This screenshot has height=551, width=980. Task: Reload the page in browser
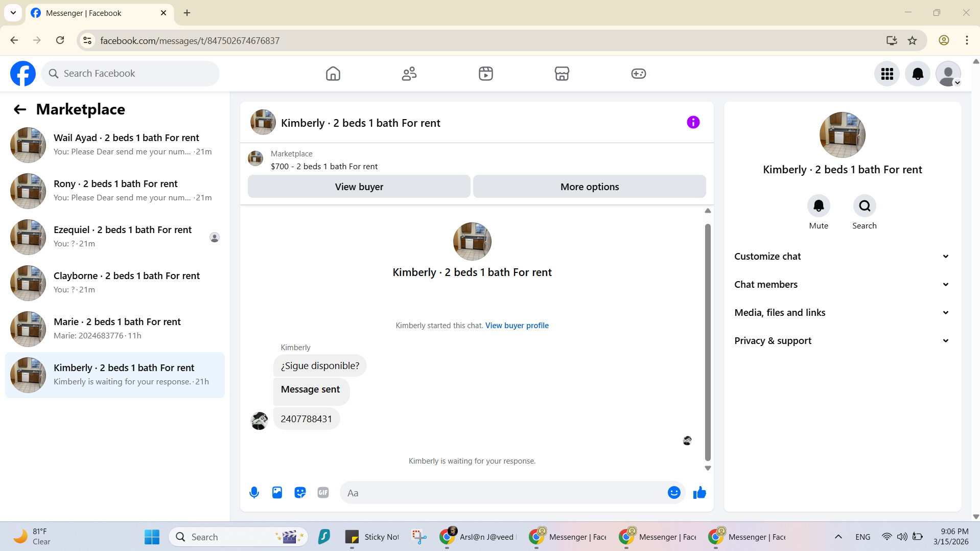point(60,40)
